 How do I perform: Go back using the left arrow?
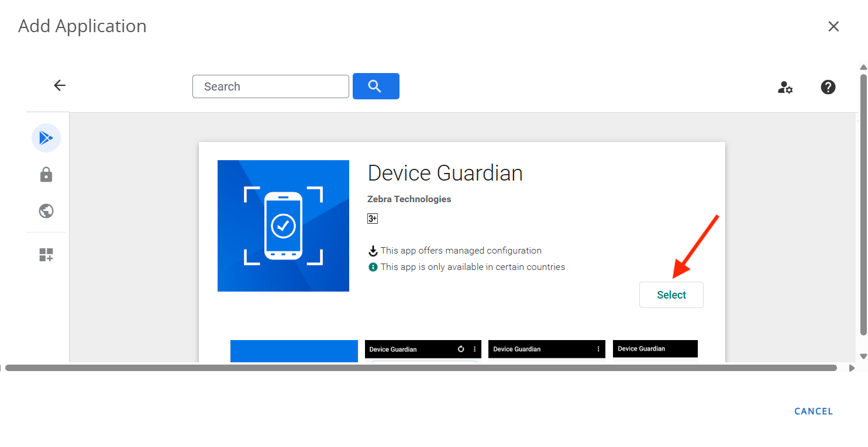pyautogui.click(x=60, y=85)
